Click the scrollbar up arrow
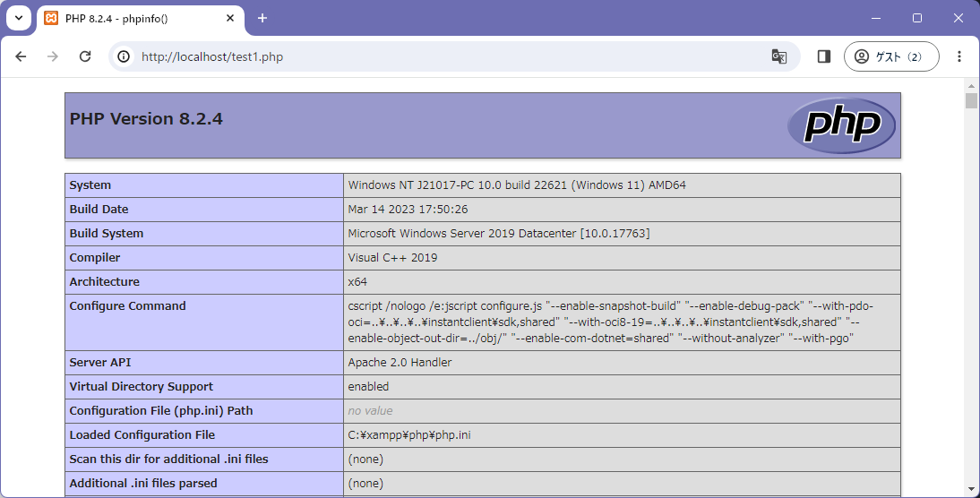The image size is (980, 498). (971, 85)
